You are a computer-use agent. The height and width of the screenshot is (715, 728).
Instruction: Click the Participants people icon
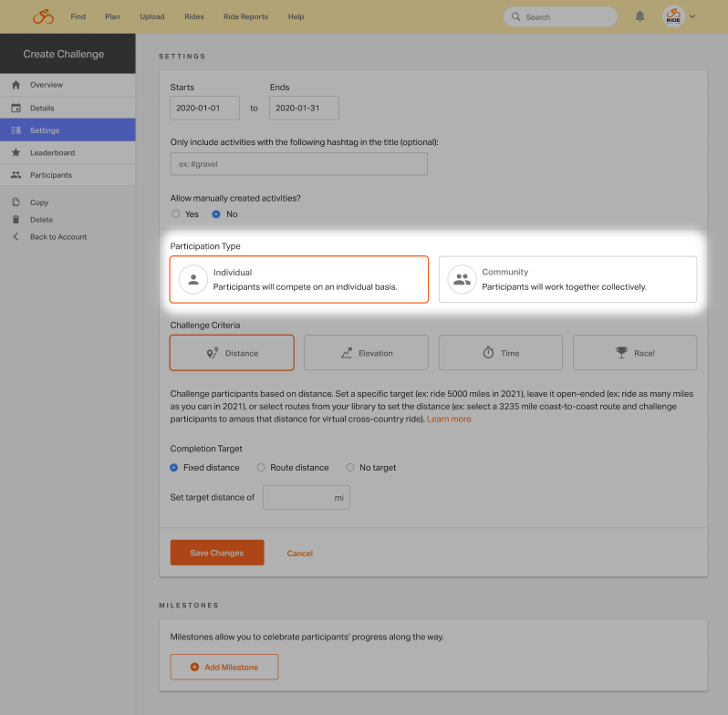click(16, 174)
